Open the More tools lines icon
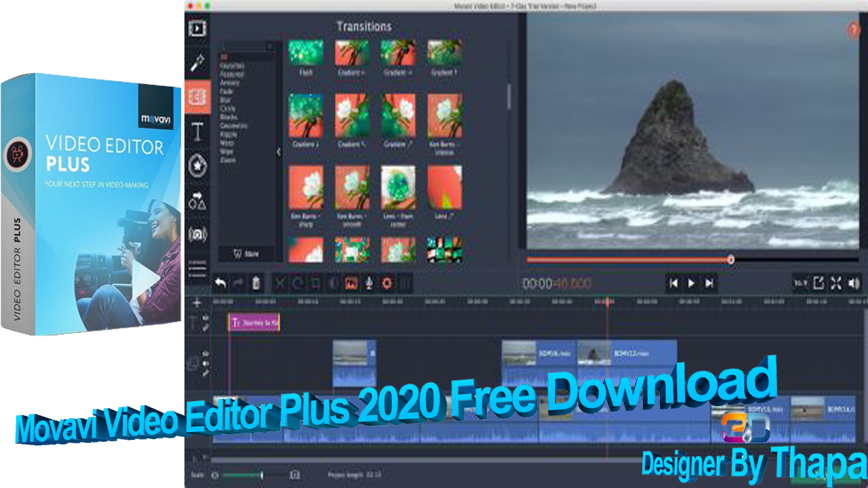The image size is (868, 488). point(197,268)
